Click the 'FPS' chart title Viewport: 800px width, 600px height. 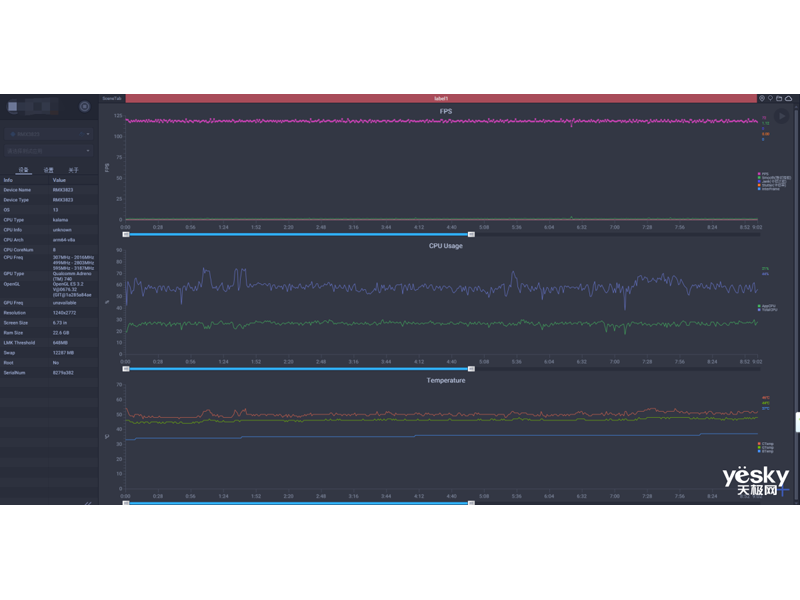446,111
